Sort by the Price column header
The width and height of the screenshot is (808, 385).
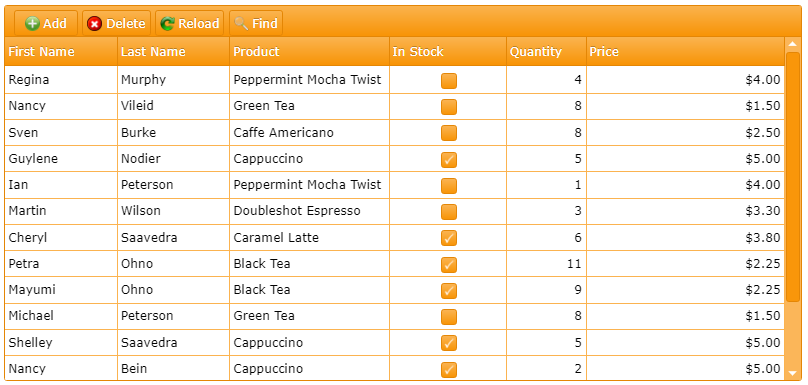tap(685, 52)
